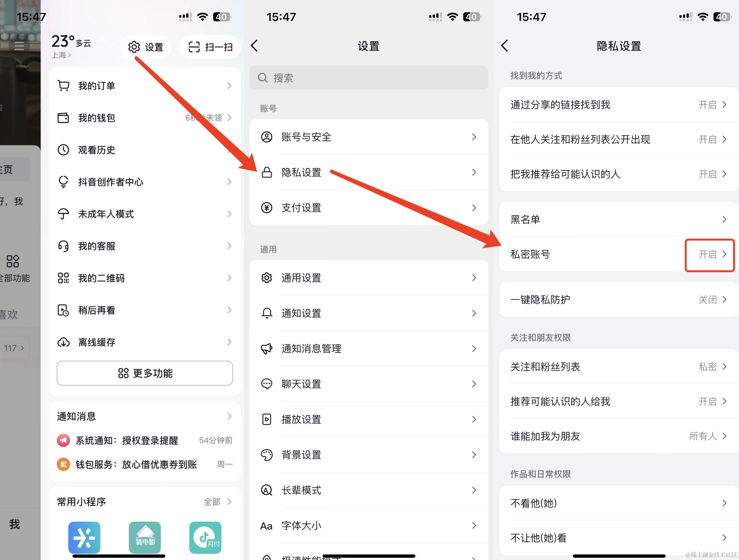Open the blue mini-program app icon
The image size is (739, 560).
pyautogui.click(x=84, y=537)
